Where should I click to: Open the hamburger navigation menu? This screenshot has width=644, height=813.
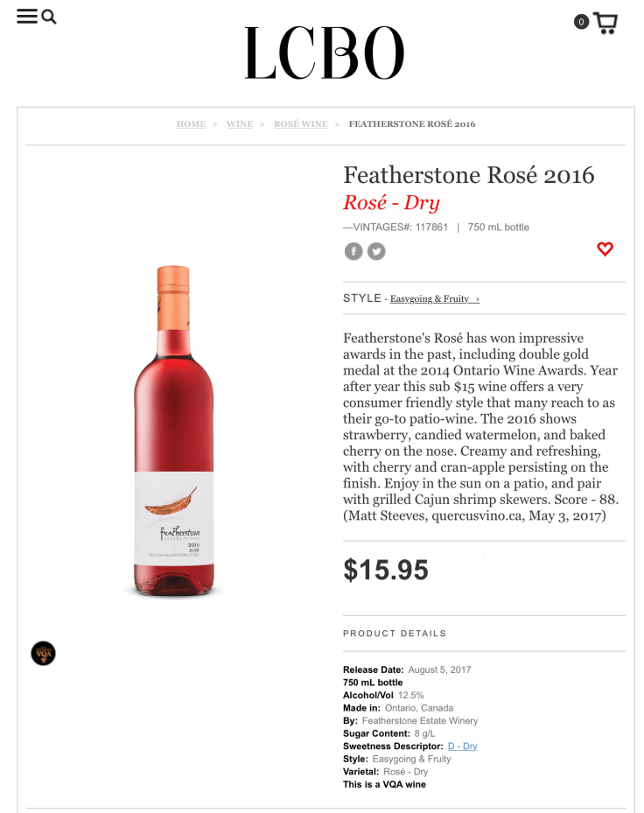click(x=27, y=17)
